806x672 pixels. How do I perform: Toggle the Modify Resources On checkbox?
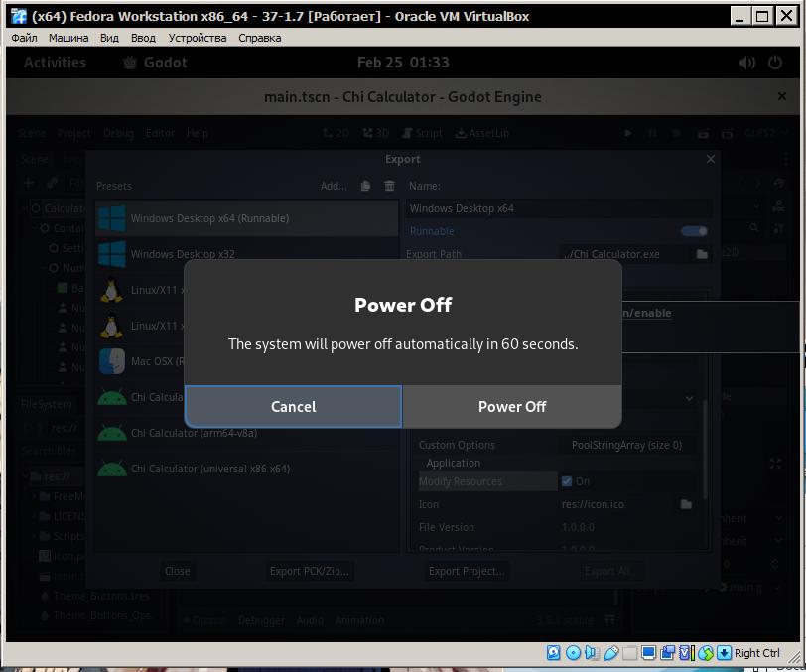[x=567, y=481]
